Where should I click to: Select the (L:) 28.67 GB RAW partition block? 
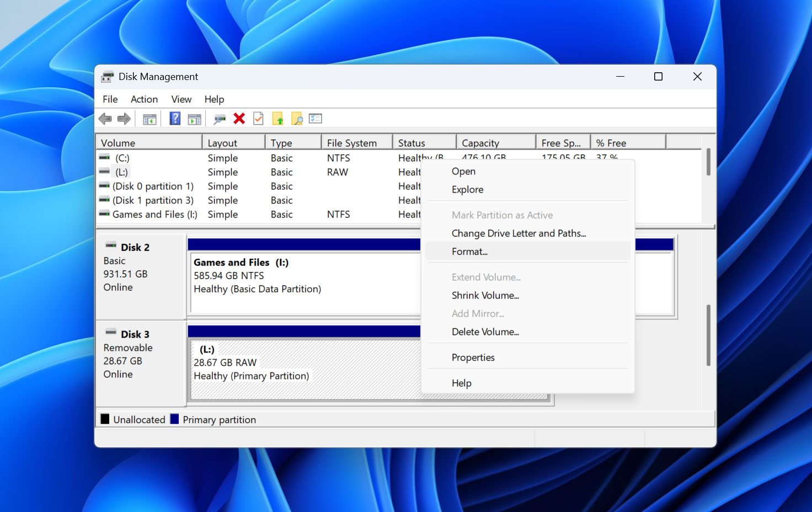coord(305,369)
